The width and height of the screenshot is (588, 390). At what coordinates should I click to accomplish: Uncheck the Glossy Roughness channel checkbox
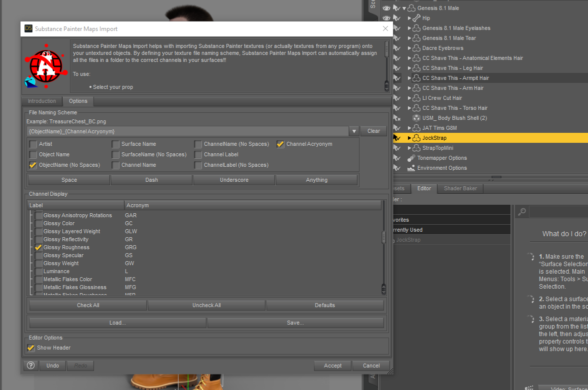coord(38,247)
